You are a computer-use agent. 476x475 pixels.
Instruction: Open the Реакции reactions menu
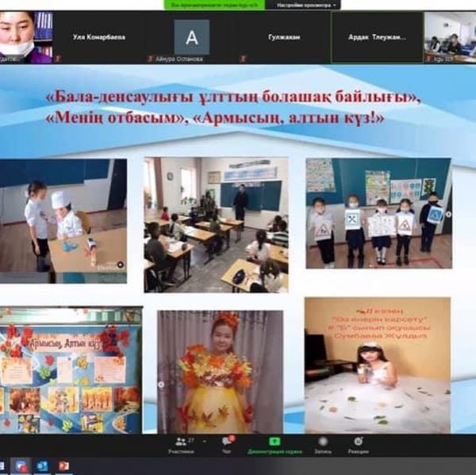point(359,442)
